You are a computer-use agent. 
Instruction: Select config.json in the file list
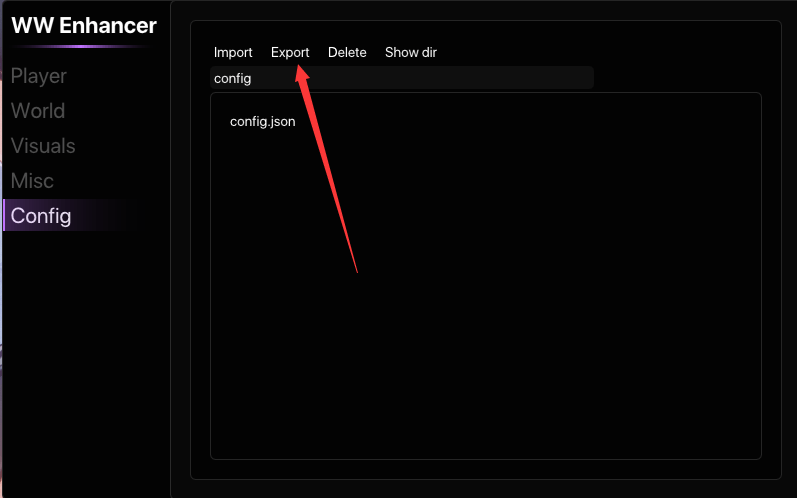[x=262, y=122]
